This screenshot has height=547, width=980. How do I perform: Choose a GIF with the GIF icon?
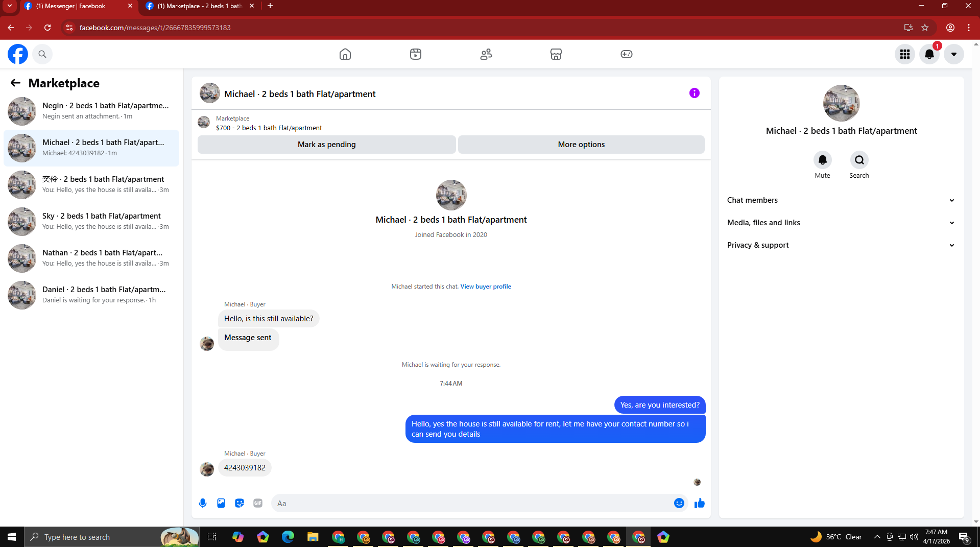click(x=258, y=503)
